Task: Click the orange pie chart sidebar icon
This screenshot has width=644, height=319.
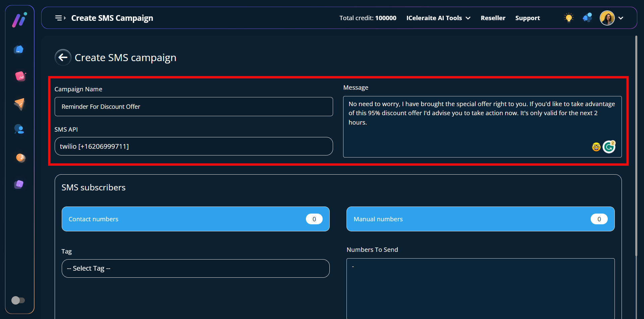Action: pyautogui.click(x=20, y=158)
